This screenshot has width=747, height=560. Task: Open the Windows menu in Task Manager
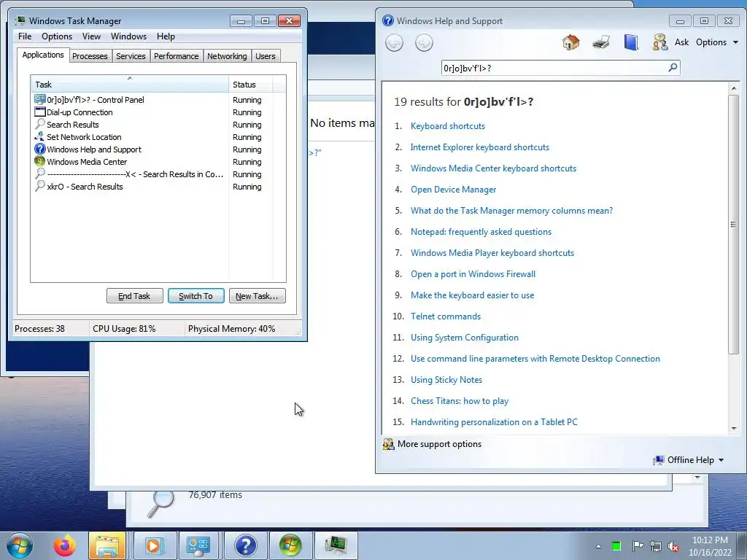click(128, 36)
